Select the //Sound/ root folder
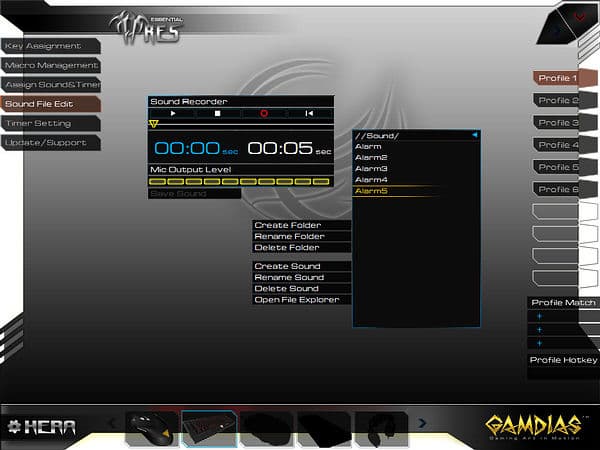The image size is (600, 450). coord(377,135)
